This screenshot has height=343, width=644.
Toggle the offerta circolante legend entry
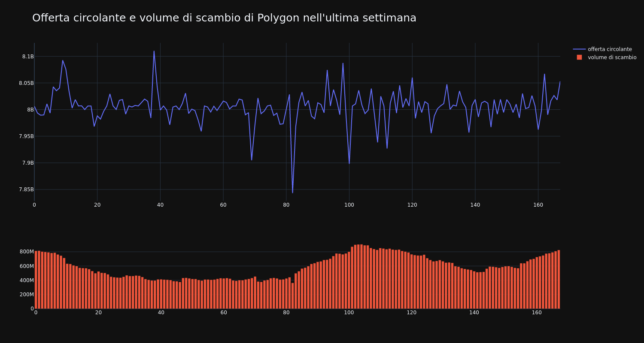(605, 49)
